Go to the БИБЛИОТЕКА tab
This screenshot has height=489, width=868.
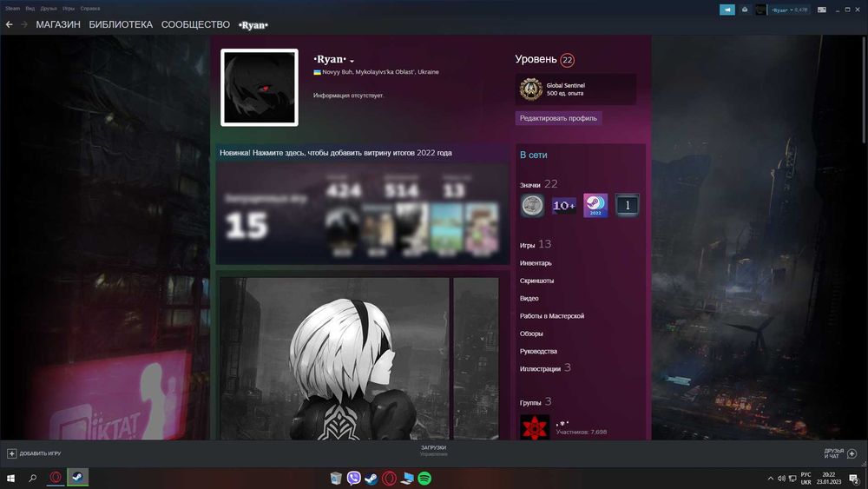click(121, 24)
